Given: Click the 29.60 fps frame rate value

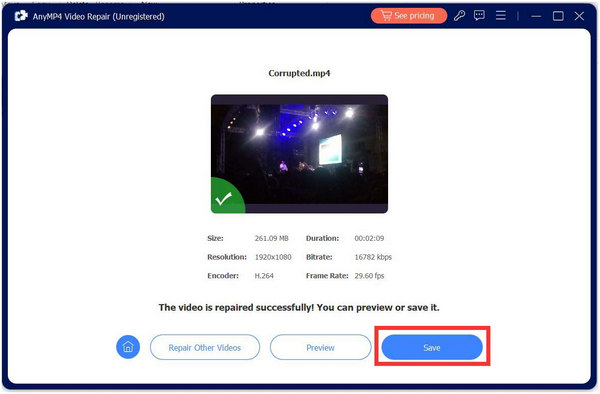Looking at the screenshot, I should coord(369,276).
